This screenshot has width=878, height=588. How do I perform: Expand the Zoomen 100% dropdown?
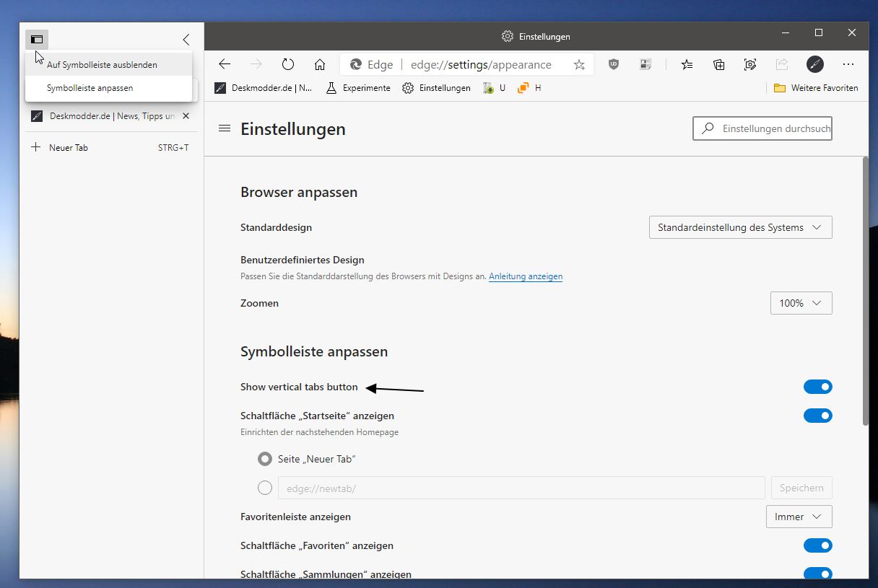pyautogui.click(x=801, y=303)
